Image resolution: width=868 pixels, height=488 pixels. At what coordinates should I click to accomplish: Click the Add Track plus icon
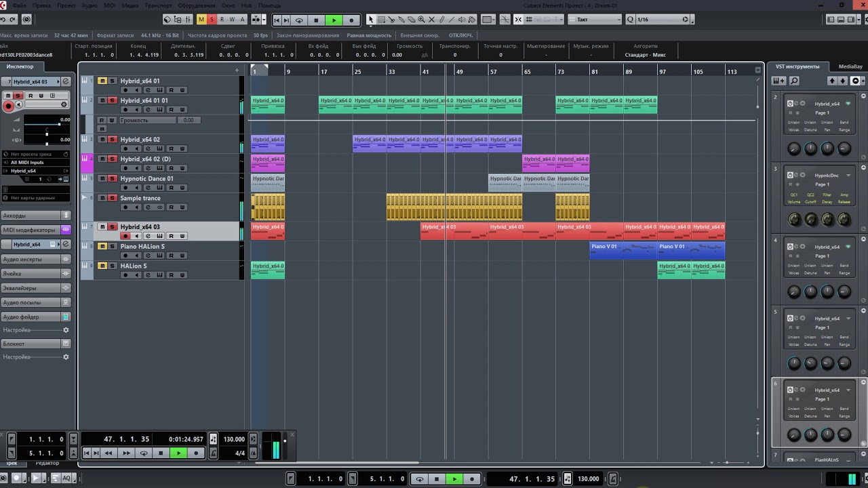pyautogui.click(x=237, y=70)
